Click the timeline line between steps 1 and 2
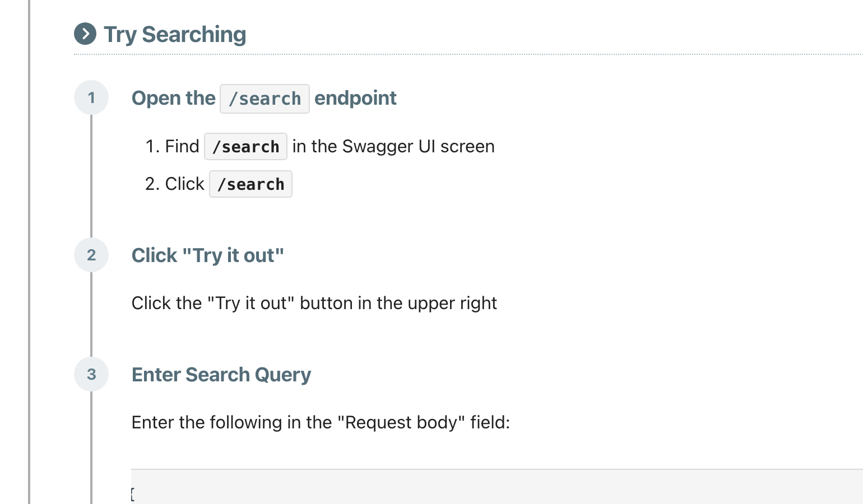Image resolution: width=863 pixels, height=504 pixels. click(x=91, y=176)
